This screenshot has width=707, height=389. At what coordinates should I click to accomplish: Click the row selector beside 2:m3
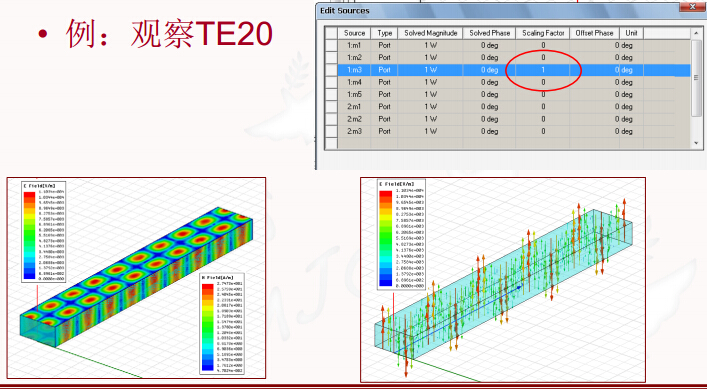(x=331, y=131)
